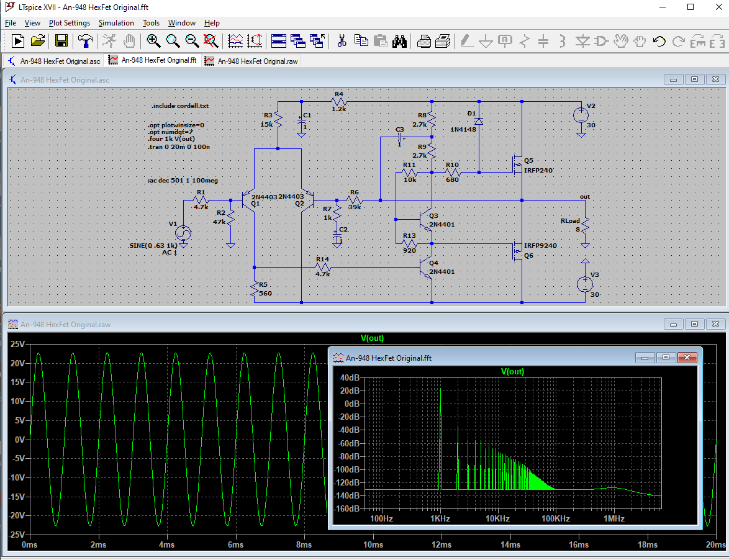The height and width of the screenshot is (560, 729).
Task: Click the RLoad resistor in the schematic
Action: 584,225
